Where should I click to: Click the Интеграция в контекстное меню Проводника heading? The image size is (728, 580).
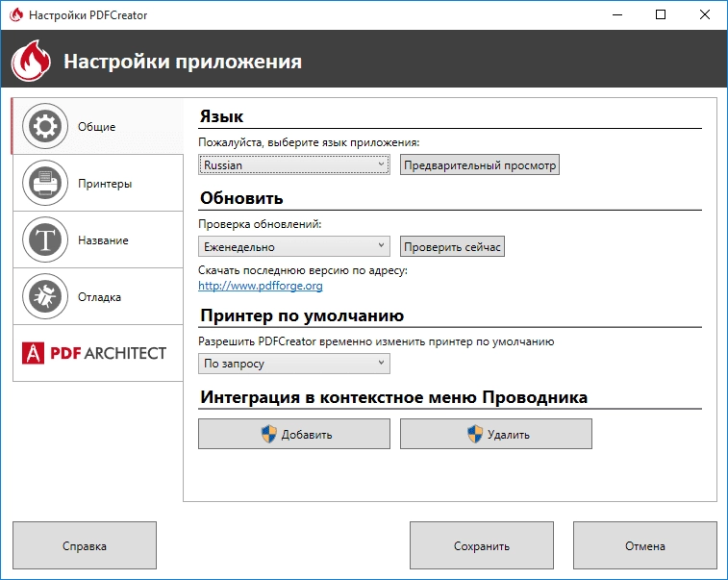[393, 397]
